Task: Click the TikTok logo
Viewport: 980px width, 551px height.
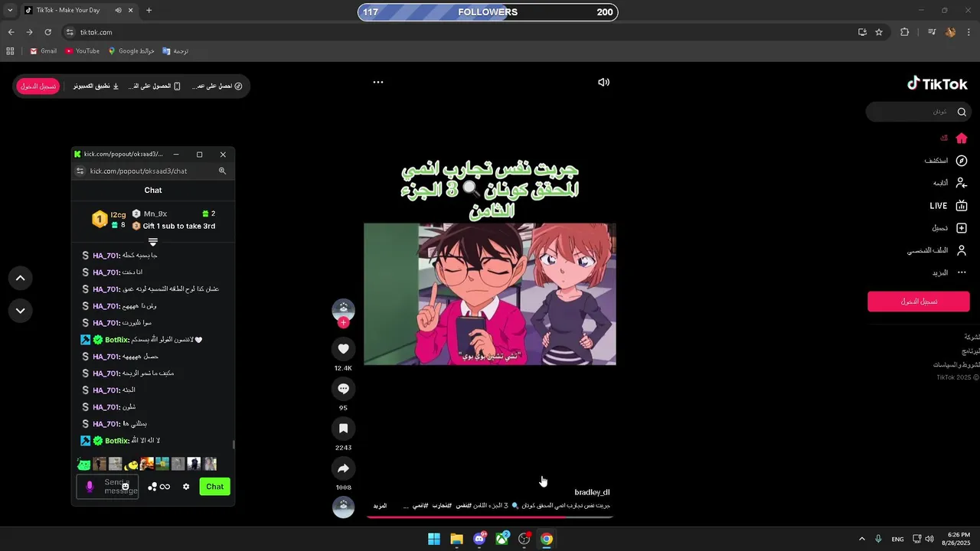Action: point(937,83)
